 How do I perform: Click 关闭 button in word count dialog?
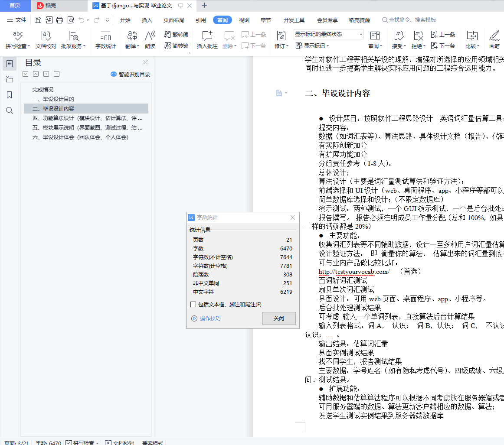279,318
